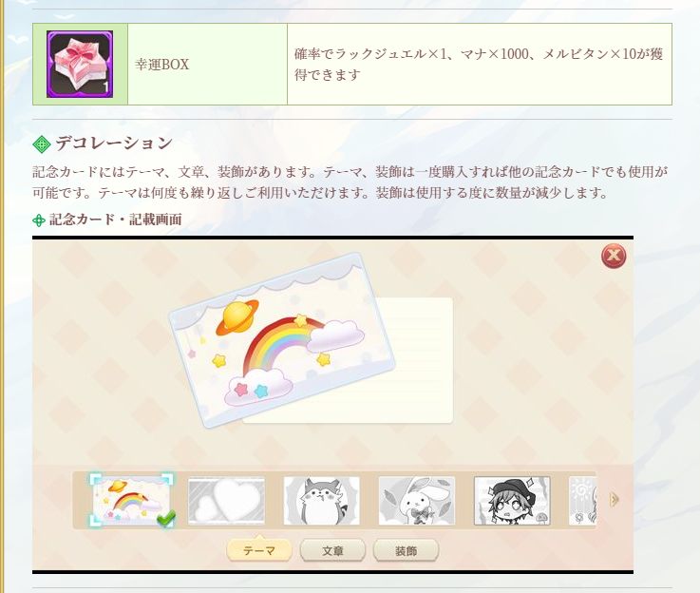Click the ラックジュエル reward description text
Viewport: 700px width, 593px height.
[x=478, y=65]
